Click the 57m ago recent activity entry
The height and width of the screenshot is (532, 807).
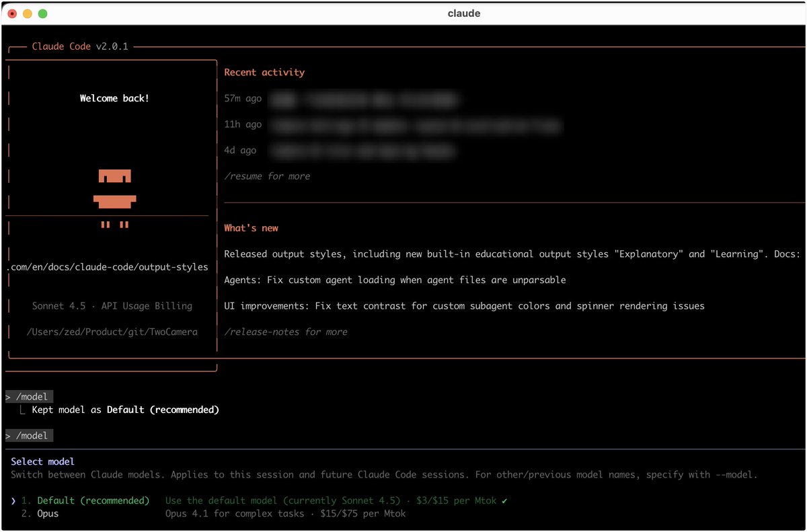click(342, 99)
